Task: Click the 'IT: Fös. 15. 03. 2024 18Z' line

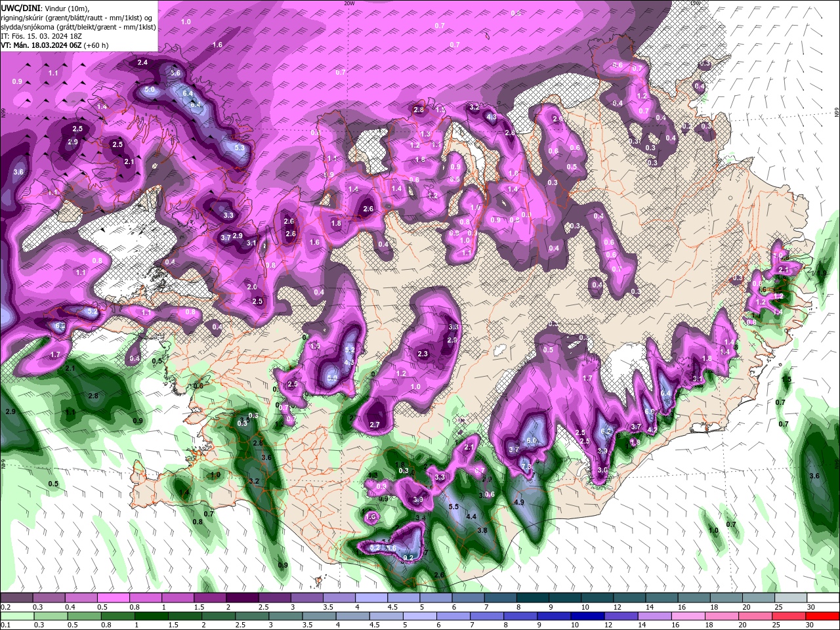Action: (41, 36)
